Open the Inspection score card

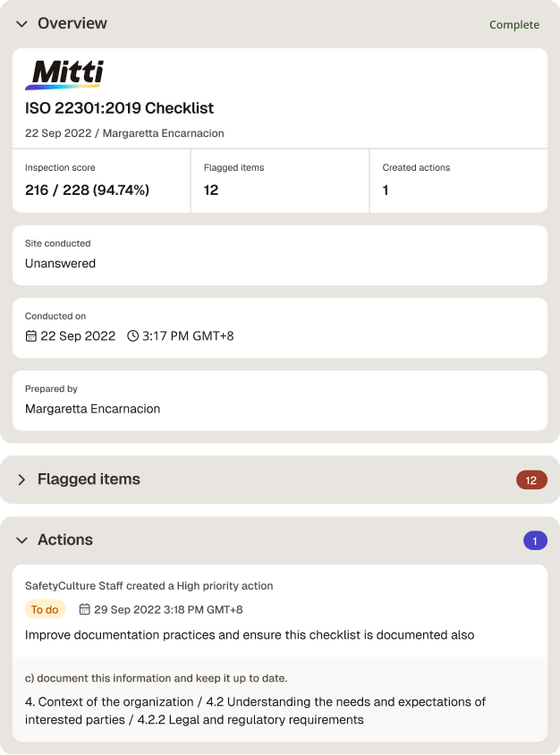pos(101,181)
